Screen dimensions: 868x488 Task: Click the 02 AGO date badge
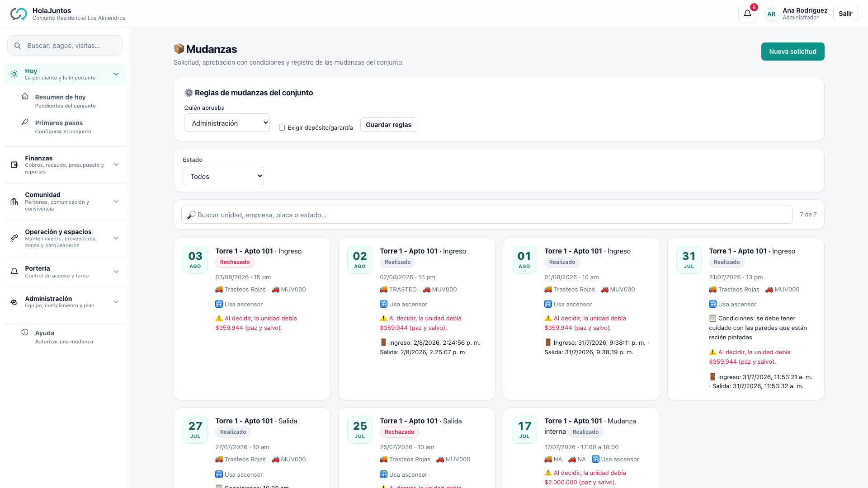pos(360,260)
